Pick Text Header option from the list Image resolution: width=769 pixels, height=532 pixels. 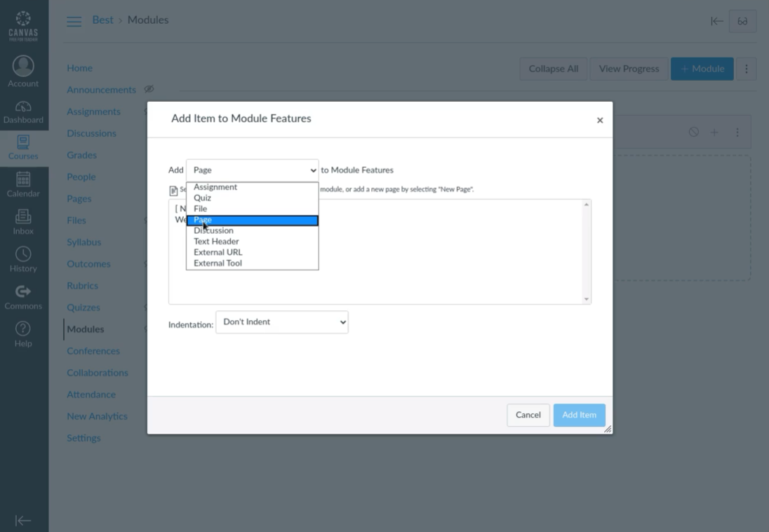coord(216,241)
